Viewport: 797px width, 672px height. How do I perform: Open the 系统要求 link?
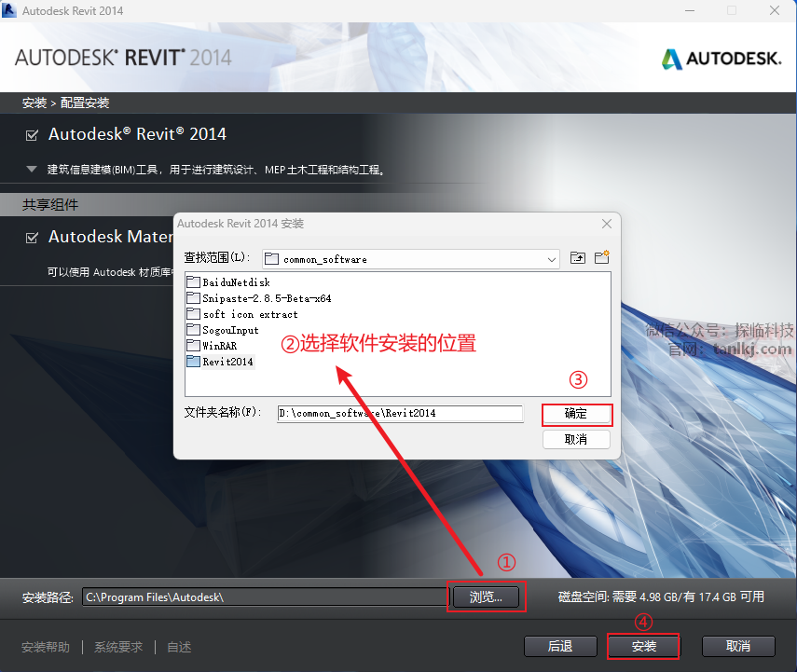point(118,647)
